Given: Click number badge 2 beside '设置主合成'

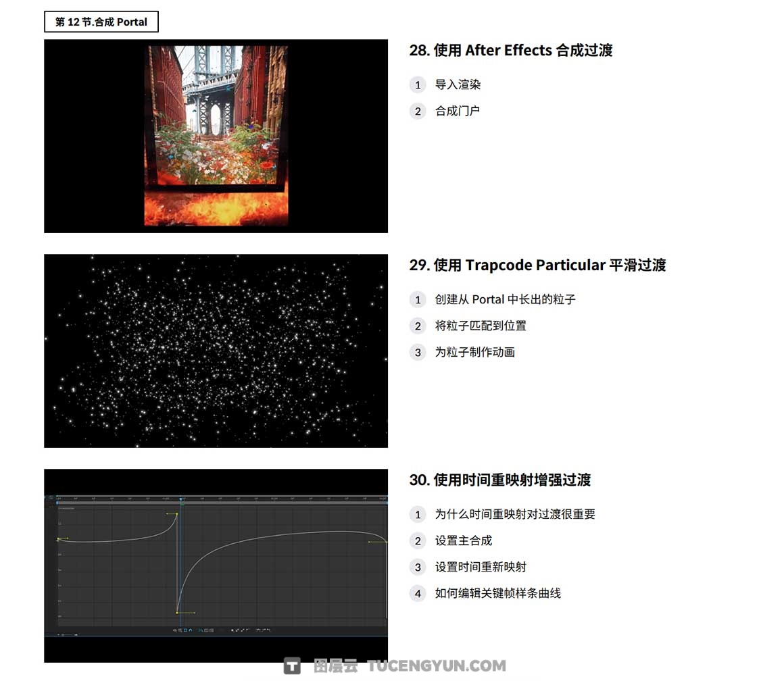Looking at the screenshot, I should pos(418,541).
